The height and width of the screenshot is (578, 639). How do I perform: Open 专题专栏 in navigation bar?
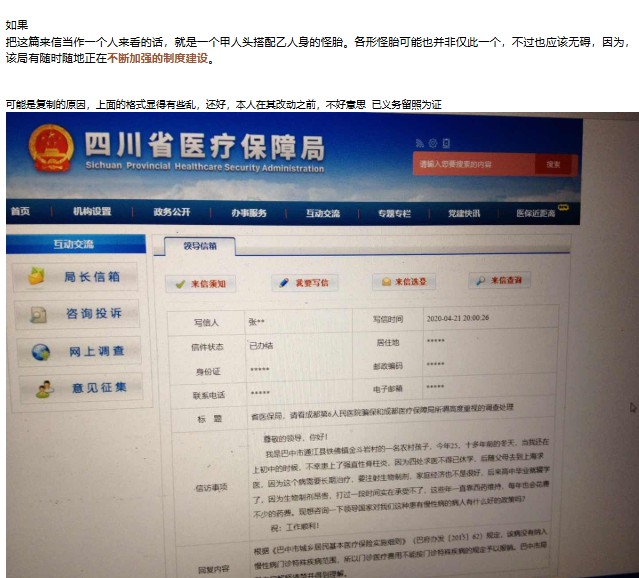pyautogui.click(x=394, y=213)
